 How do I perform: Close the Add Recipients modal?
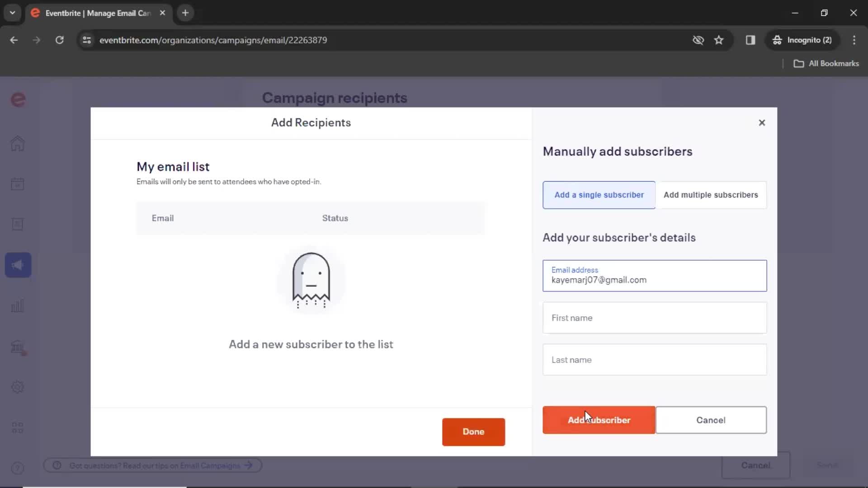(762, 122)
